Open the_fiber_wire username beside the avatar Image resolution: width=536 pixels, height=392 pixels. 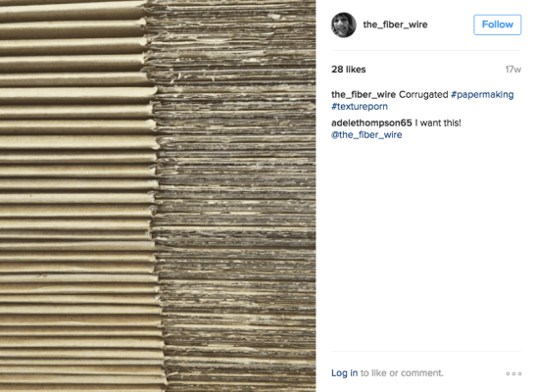[395, 24]
